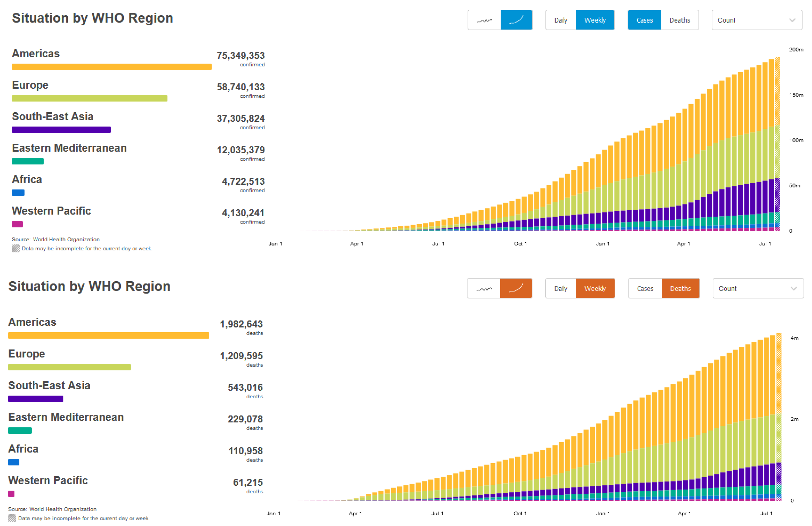Click the hatched incomplete-data legend icon in bottom panel
This screenshot has height=526, width=812.
click(12, 518)
